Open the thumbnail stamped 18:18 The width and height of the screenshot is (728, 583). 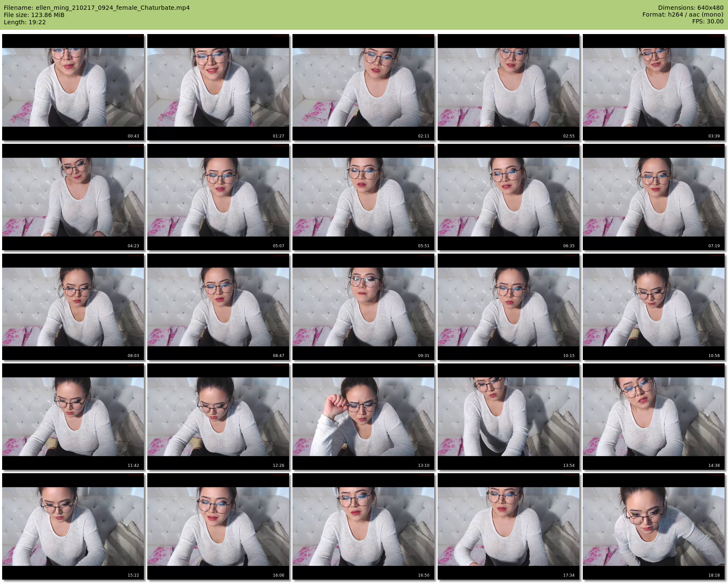coord(654,526)
